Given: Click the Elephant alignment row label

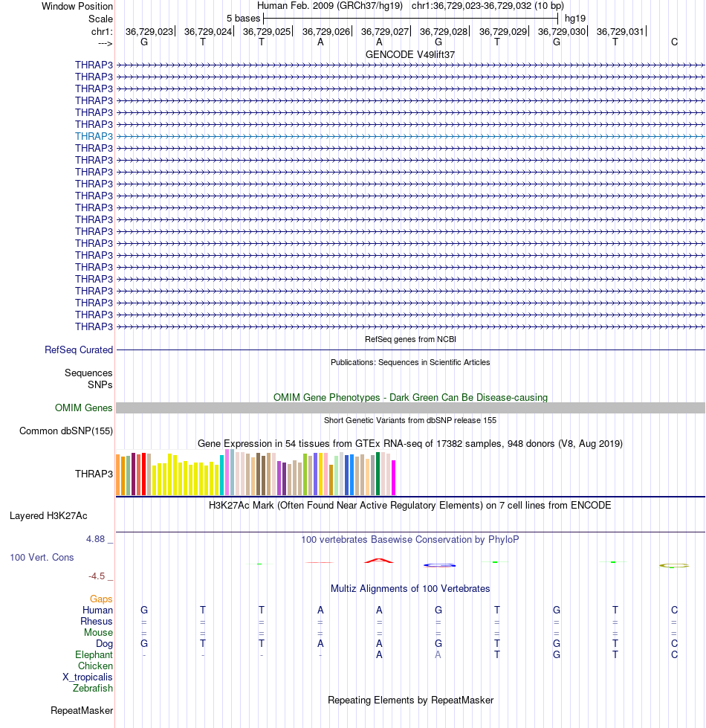Looking at the screenshot, I should tap(94, 654).
